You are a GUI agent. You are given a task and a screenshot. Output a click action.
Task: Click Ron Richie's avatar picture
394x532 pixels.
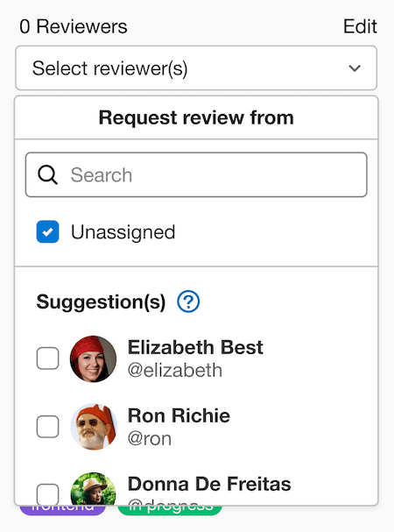(x=93, y=427)
